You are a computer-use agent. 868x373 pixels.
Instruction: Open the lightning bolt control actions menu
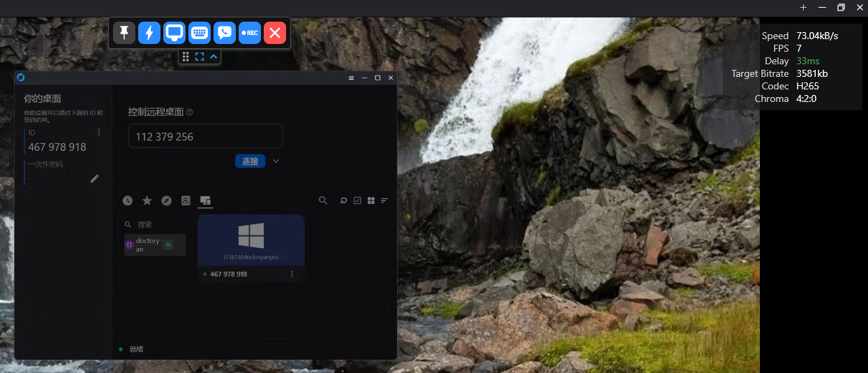coord(149,33)
